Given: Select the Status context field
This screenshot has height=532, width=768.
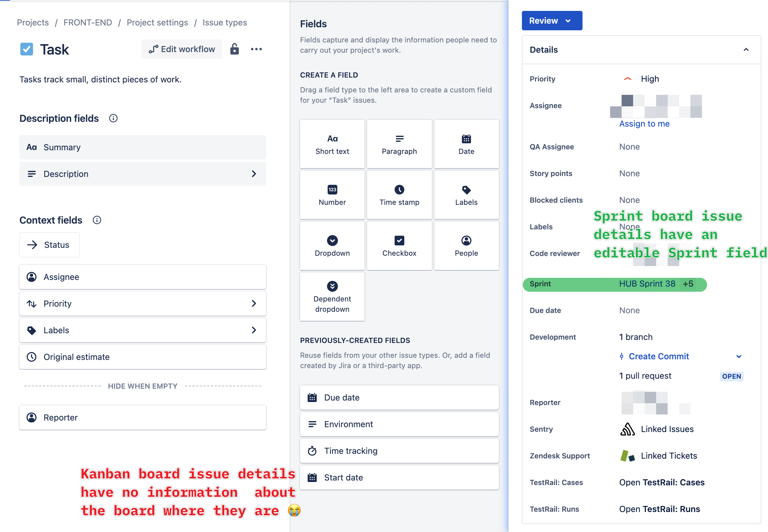Looking at the screenshot, I should tap(49, 245).
